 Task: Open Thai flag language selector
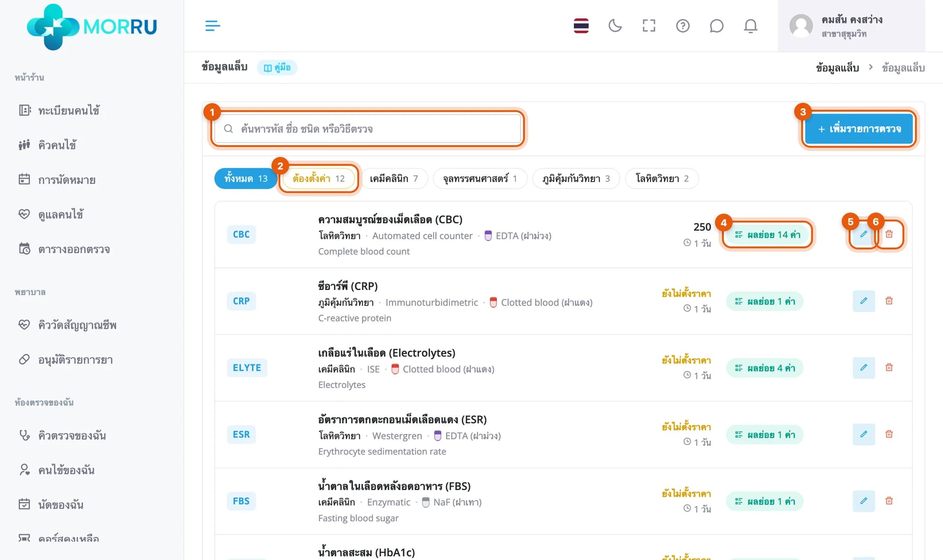click(x=581, y=25)
